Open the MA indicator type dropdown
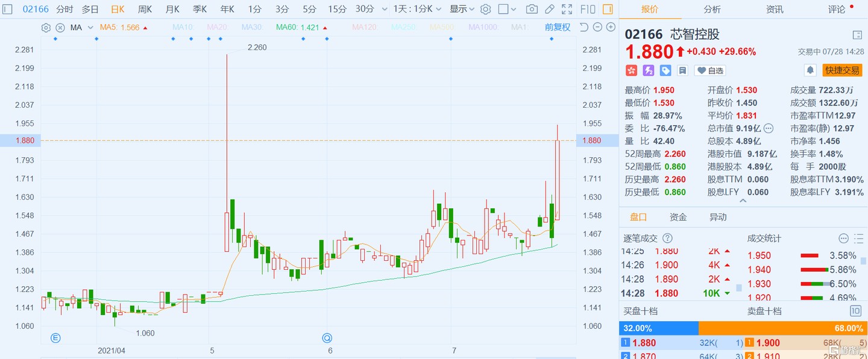Screen dimensions: 868x359 (81, 28)
